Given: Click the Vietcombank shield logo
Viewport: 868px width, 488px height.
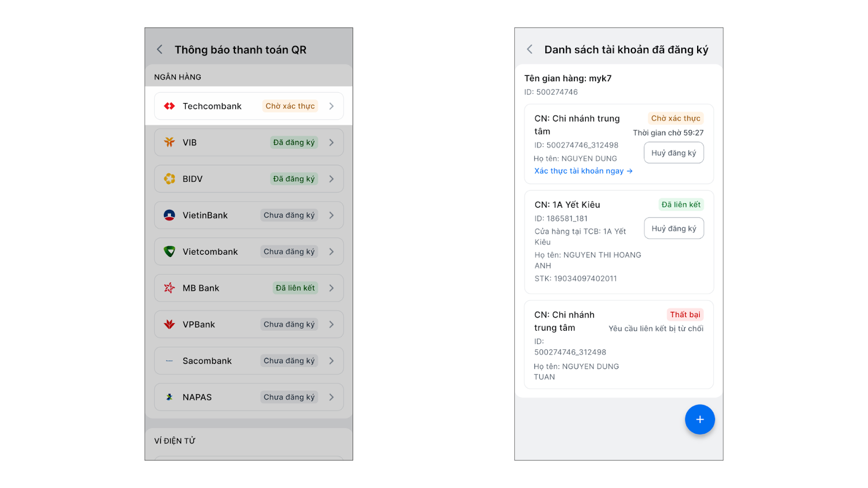Looking at the screenshot, I should tap(169, 252).
